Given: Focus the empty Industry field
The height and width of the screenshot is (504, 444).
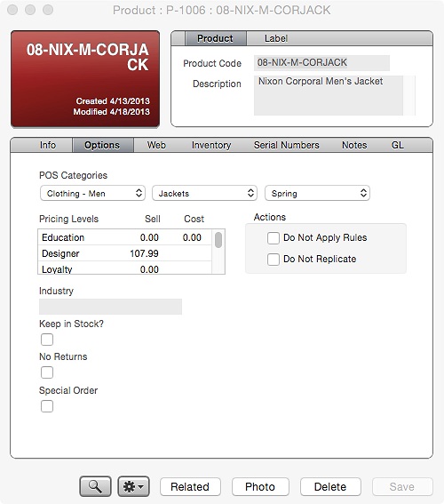Looking at the screenshot, I should pos(110,307).
